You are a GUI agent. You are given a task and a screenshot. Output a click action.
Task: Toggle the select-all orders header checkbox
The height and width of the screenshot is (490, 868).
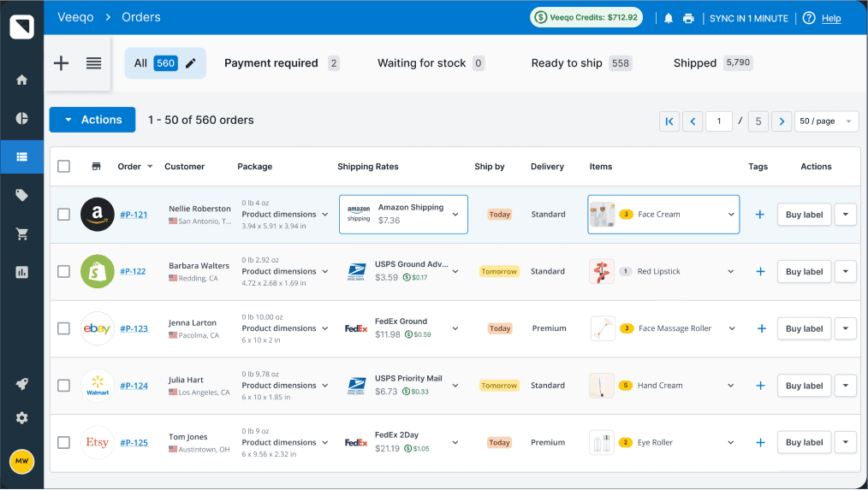tap(63, 167)
